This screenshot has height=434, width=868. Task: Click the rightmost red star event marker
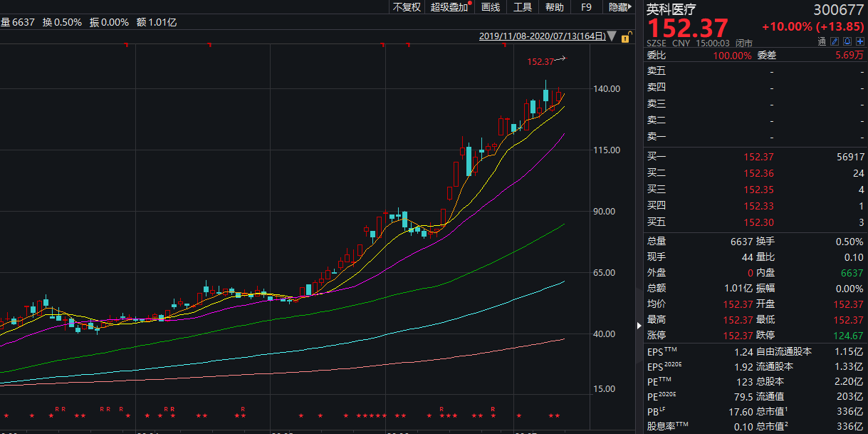point(557,415)
